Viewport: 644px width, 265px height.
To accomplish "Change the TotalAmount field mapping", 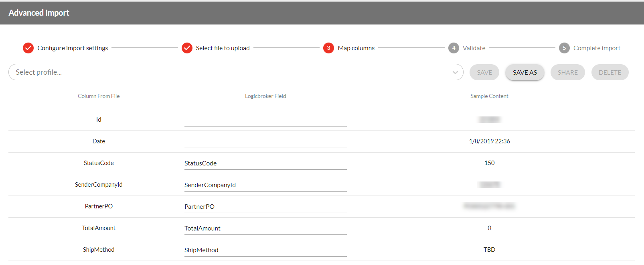I will click(265, 228).
